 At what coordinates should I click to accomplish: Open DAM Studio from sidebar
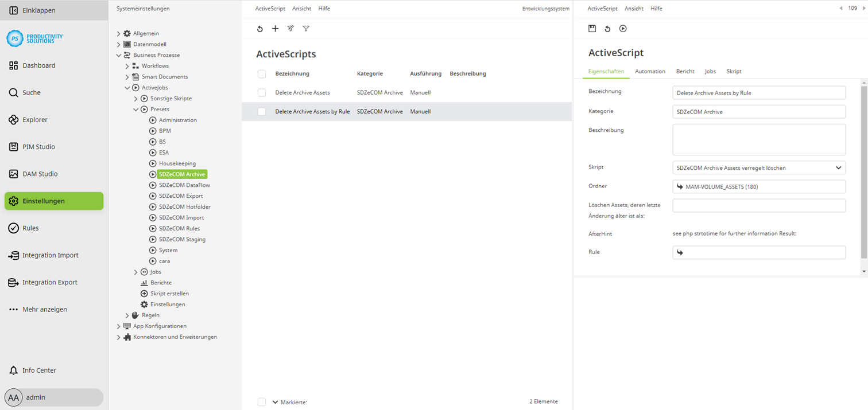[40, 174]
